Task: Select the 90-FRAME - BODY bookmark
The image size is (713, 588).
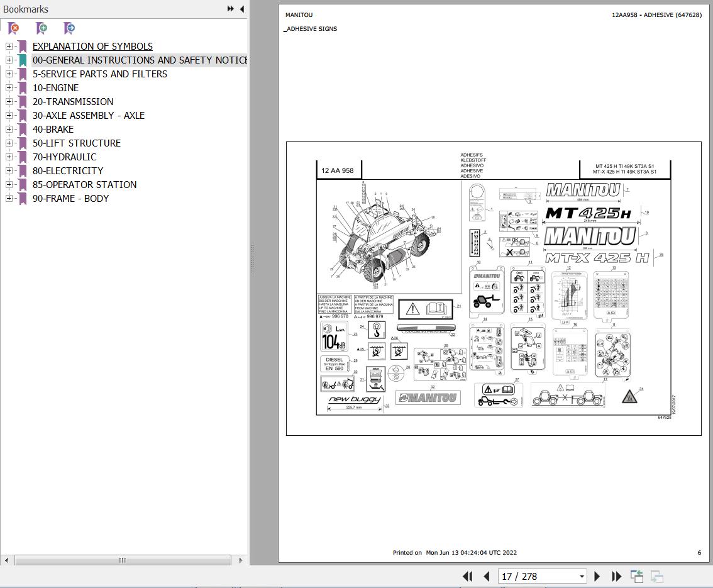Action: (70, 198)
